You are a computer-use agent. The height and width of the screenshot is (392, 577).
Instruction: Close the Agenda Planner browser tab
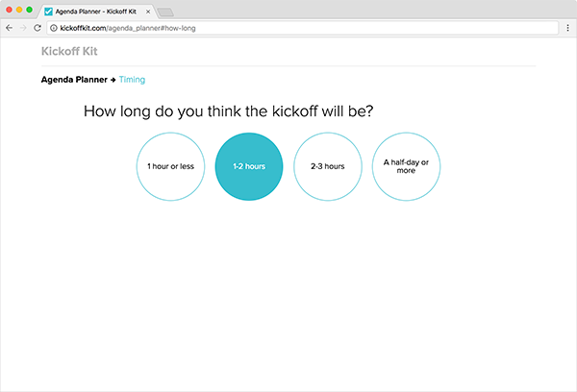148,12
